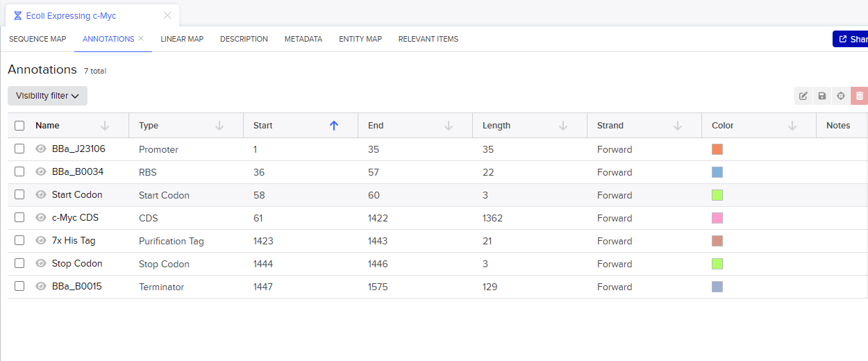Click the pink c-Myc CDS color swatch

pos(717,218)
